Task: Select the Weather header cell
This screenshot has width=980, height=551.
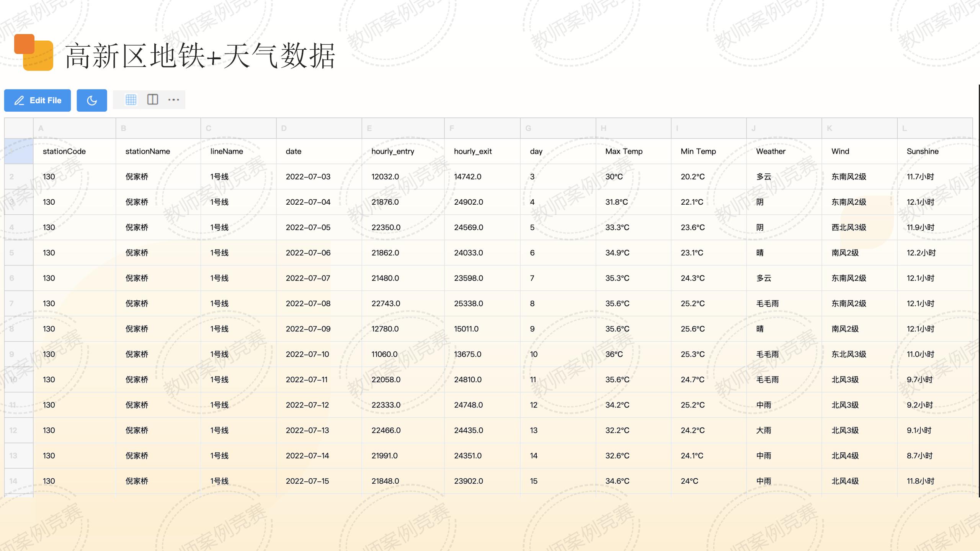Action: [771, 151]
